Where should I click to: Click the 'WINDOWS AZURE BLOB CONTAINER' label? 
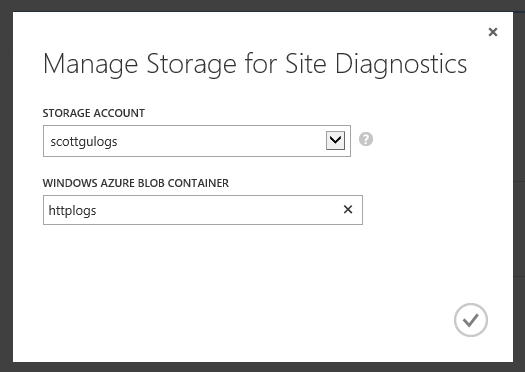coord(136,183)
